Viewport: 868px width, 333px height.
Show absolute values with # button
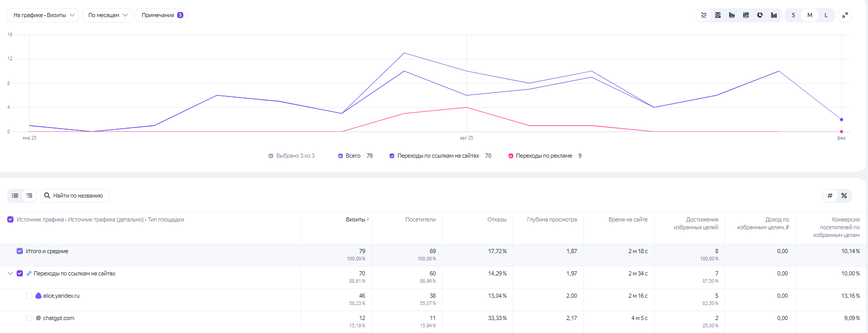point(830,196)
